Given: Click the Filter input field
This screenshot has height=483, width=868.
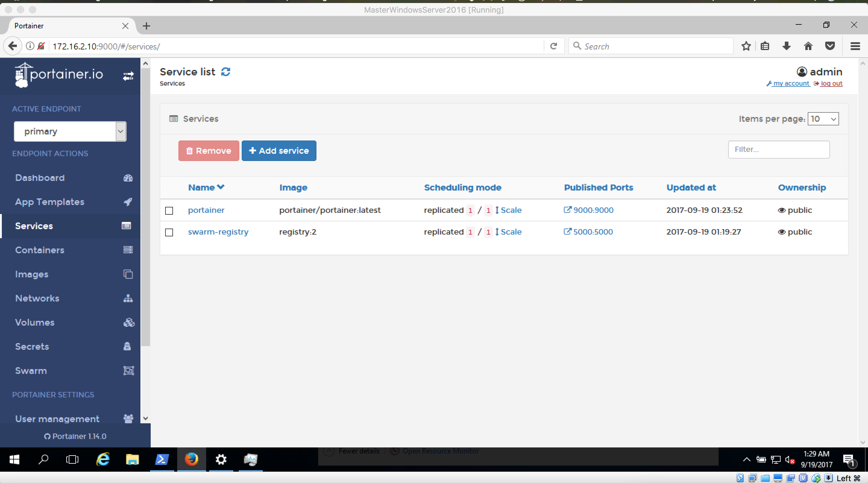Looking at the screenshot, I should click(x=778, y=149).
